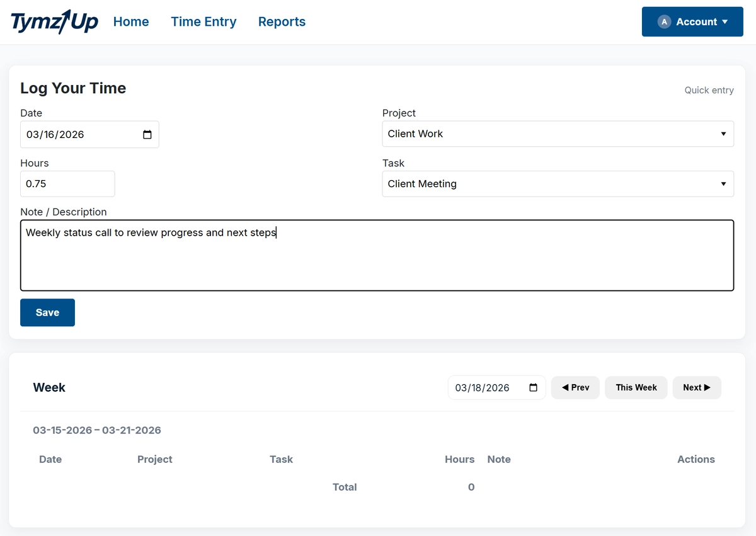Open the Reports page
This screenshot has height=536, width=756.
point(282,21)
